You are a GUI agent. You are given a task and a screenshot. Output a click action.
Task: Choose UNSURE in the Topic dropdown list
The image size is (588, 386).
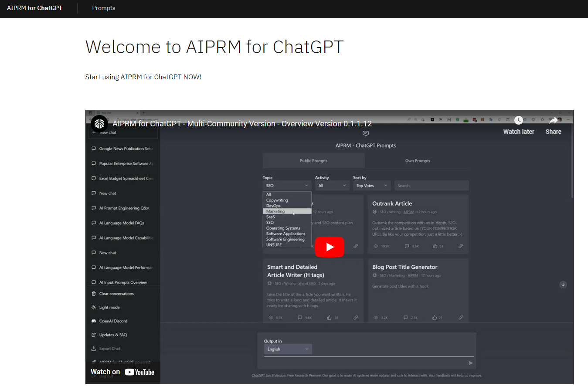pos(274,245)
